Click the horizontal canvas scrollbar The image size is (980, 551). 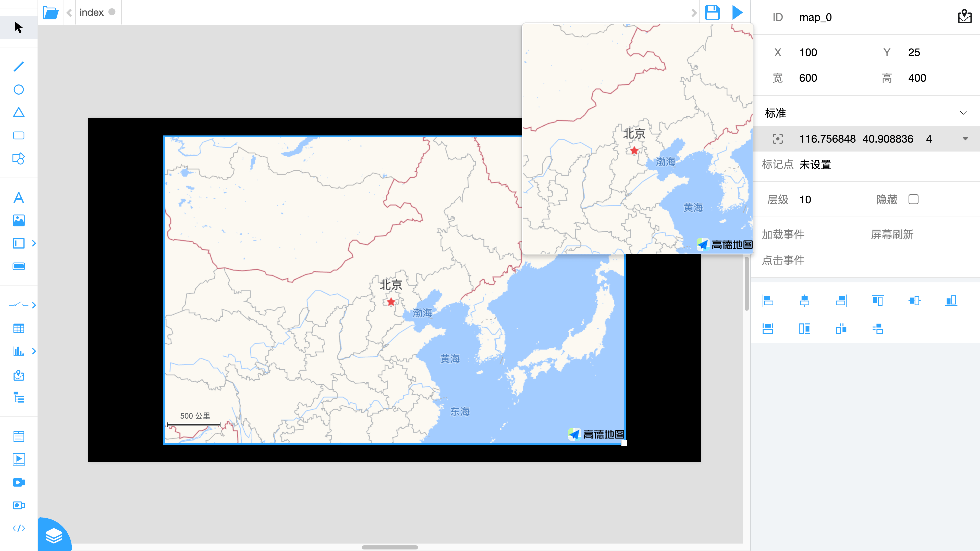click(389, 547)
